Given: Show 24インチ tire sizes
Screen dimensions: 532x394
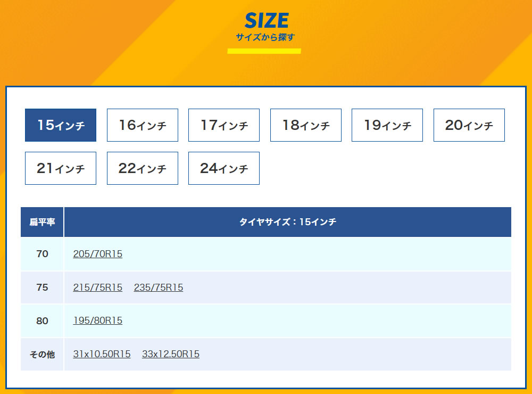Looking at the screenshot, I should click(224, 168).
